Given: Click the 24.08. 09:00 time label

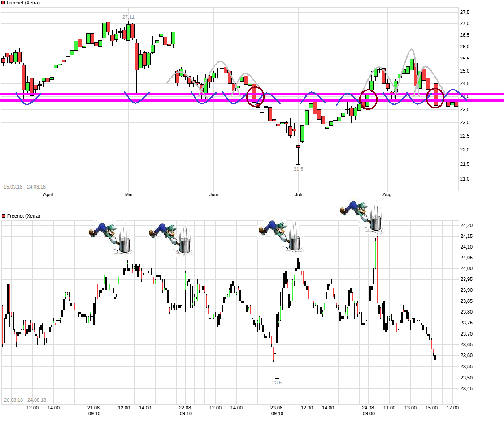Looking at the screenshot, I should (x=368, y=411).
